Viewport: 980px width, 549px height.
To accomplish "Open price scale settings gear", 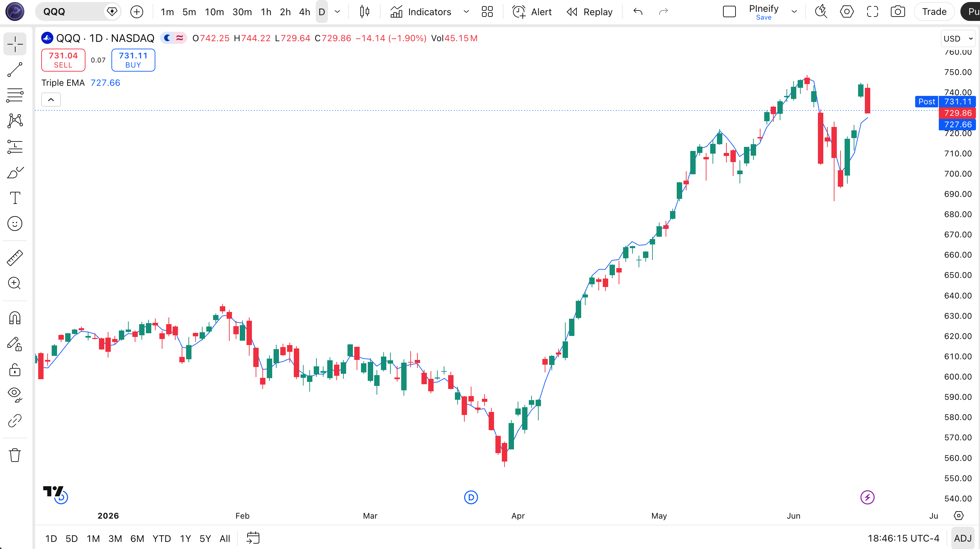I will click(958, 516).
